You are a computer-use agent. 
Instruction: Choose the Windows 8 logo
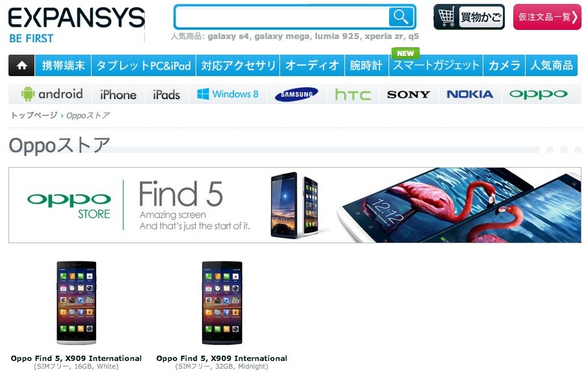(227, 94)
